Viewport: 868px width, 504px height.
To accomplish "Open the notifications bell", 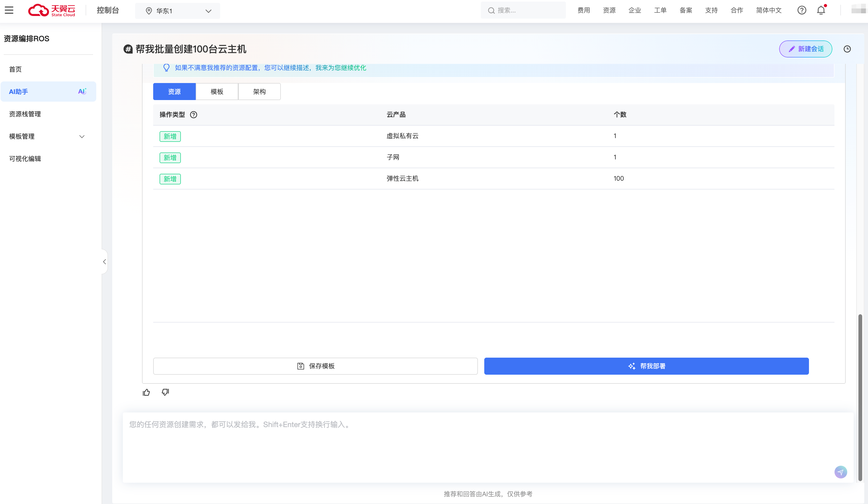I will [x=821, y=10].
